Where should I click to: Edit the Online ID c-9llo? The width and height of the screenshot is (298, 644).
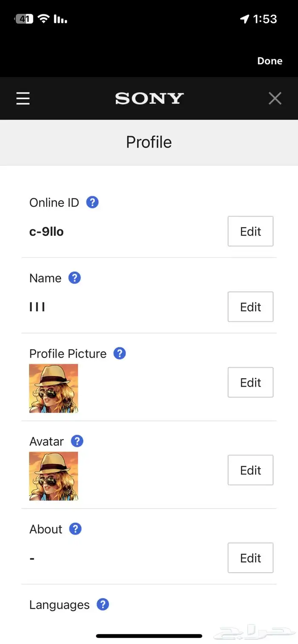click(250, 231)
